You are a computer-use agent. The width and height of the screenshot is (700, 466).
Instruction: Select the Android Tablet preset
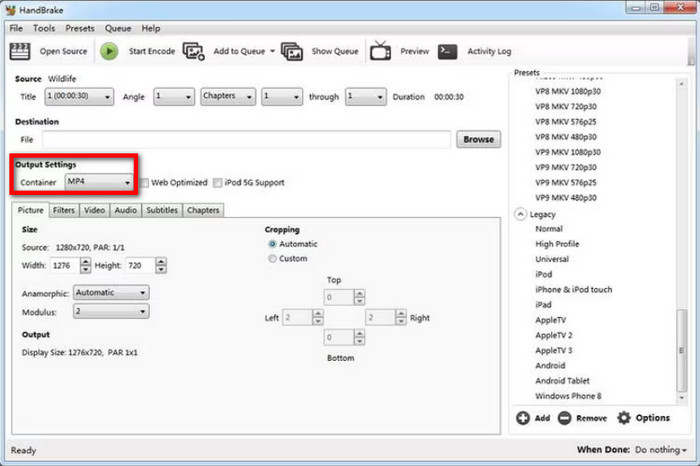point(562,381)
